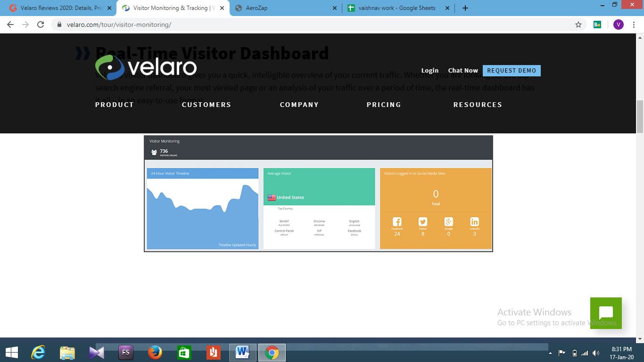This screenshot has width=644, height=362.
Task: Click the Chrome taskbar icon
Action: (x=272, y=352)
